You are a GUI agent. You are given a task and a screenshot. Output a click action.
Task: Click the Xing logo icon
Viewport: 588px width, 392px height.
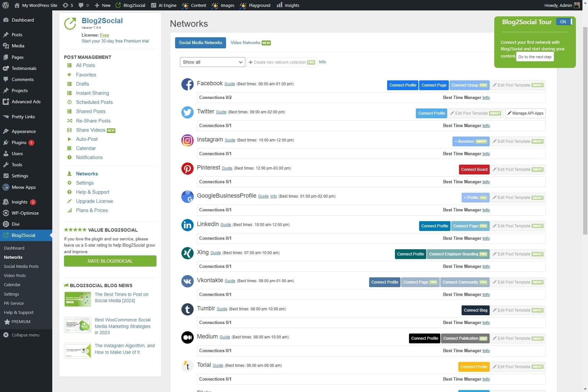pos(187,253)
